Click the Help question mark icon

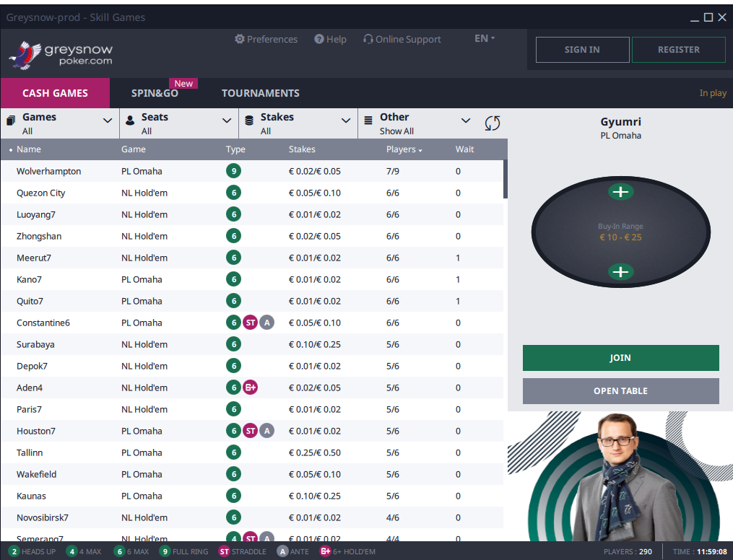[318, 39]
